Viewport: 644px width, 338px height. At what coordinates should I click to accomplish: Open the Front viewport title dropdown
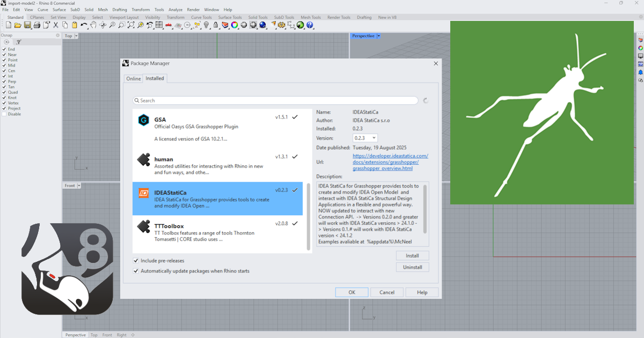coord(72,185)
